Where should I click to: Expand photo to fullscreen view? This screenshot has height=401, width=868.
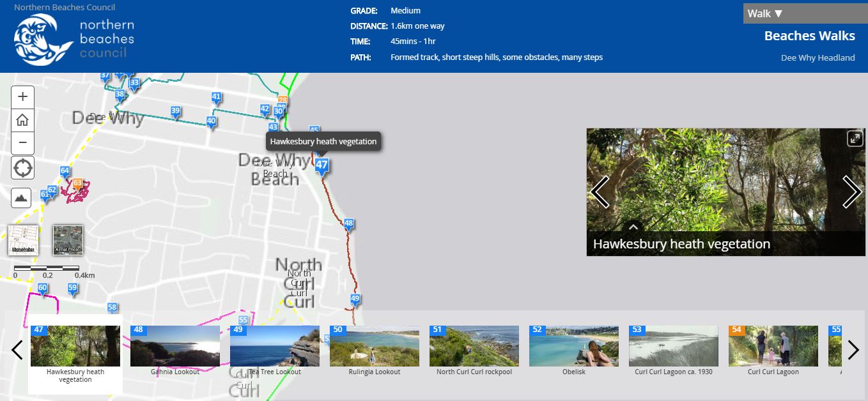855,139
